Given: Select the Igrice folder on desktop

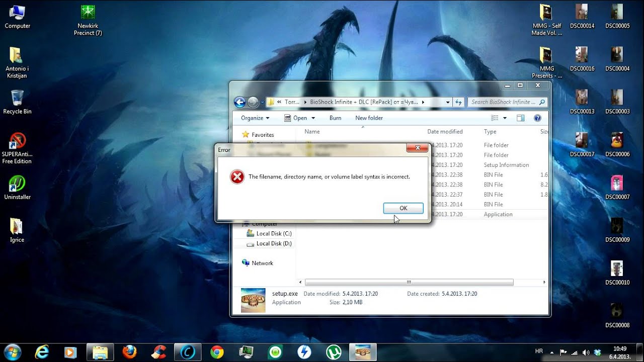Looking at the screenshot, I should click(x=17, y=231).
